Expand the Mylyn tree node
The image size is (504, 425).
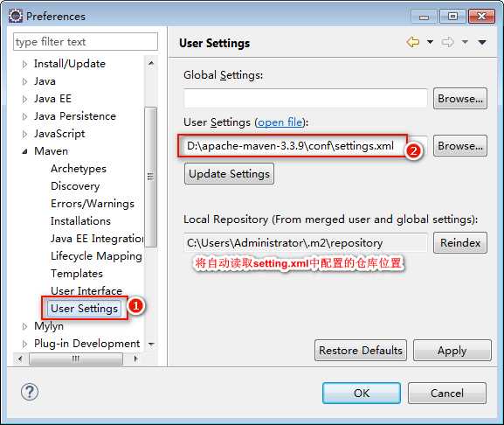24,326
